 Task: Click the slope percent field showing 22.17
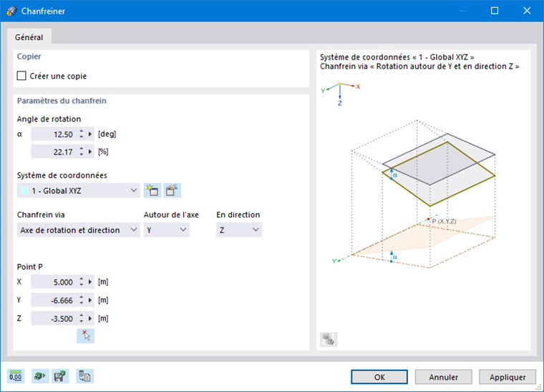(54, 152)
